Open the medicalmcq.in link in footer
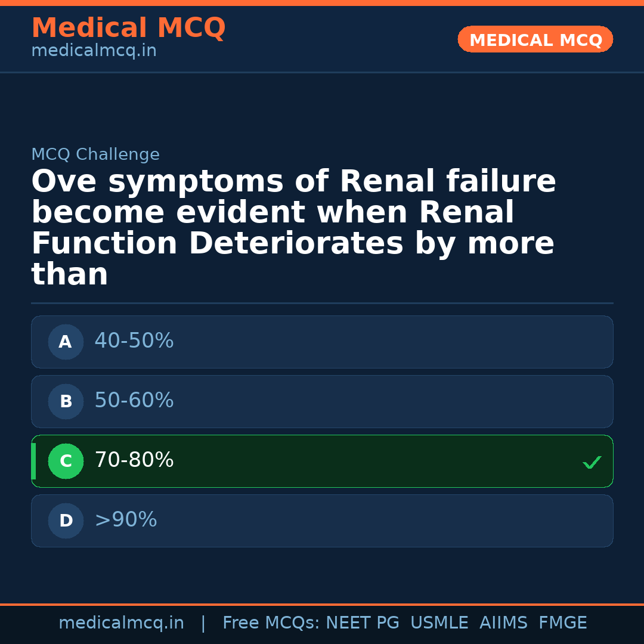Viewport: 644px width, 644px height. pyautogui.click(x=121, y=623)
